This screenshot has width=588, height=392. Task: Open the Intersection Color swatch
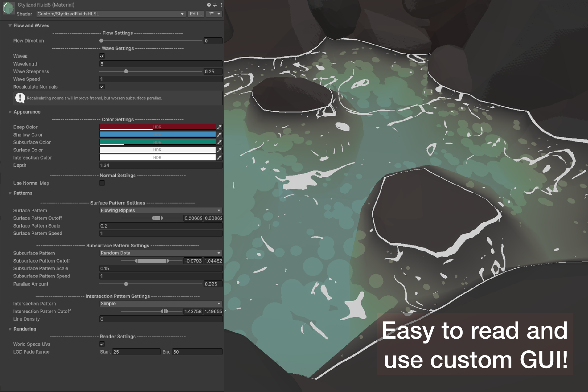[x=157, y=157]
